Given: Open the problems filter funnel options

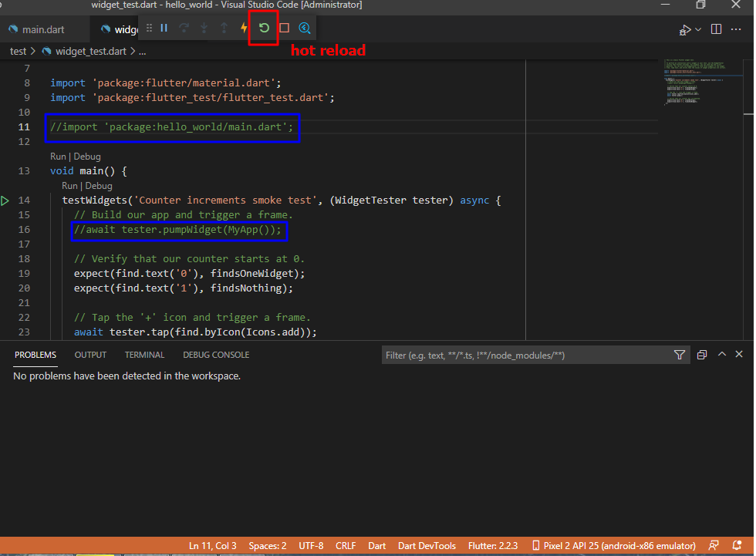Looking at the screenshot, I should pyautogui.click(x=680, y=355).
